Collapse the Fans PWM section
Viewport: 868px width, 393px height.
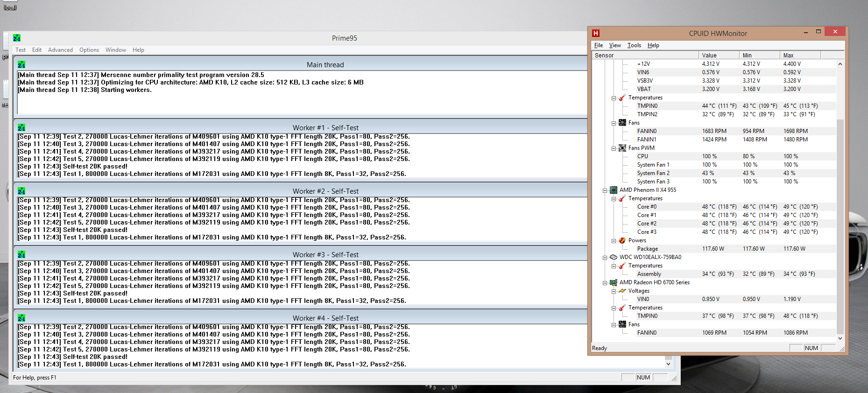point(614,148)
